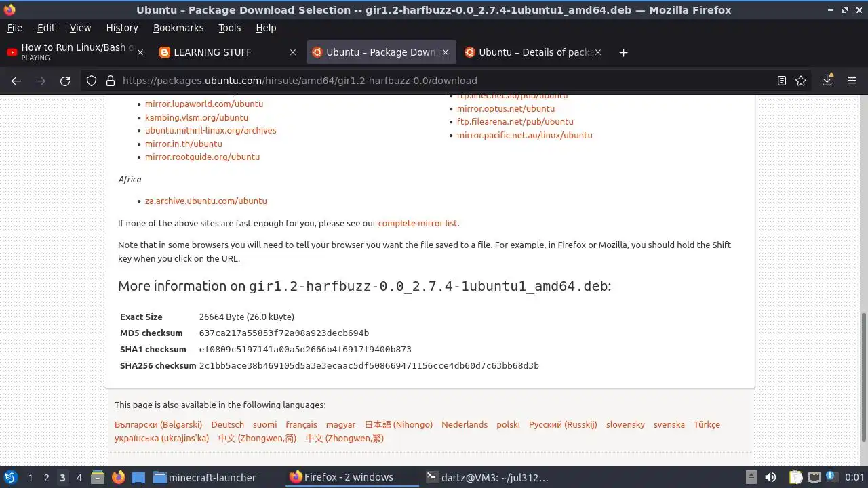This screenshot has width=868, height=488.
Task: Switch page language to Nederlands
Action: [x=465, y=424]
